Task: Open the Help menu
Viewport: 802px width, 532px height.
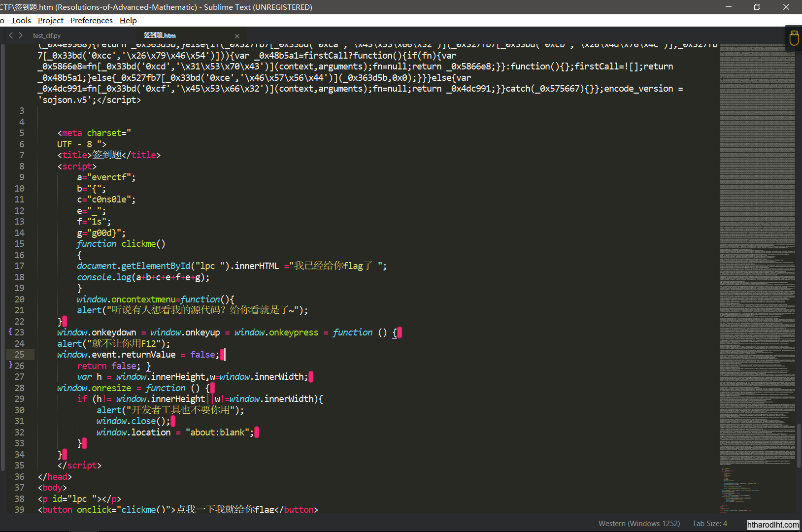Action: pos(128,21)
